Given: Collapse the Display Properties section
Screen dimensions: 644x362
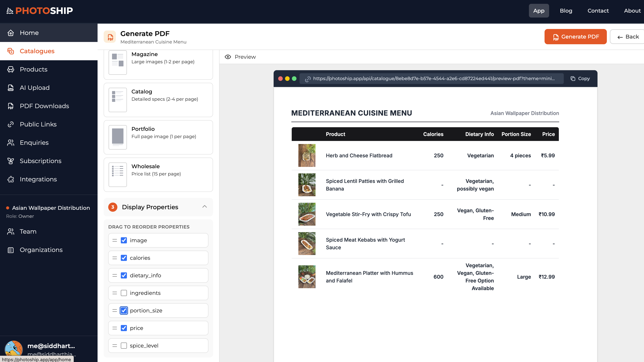Looking at the screenshot, I should (205, 207).
